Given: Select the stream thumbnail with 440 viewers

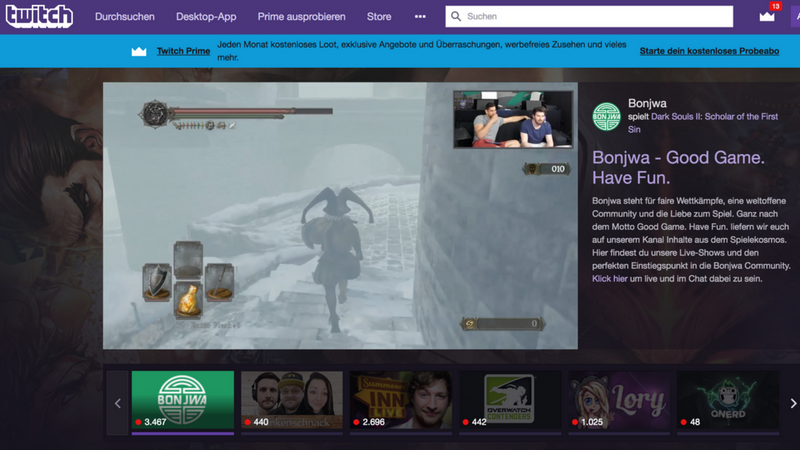Looking at the screenshot, I should [x=292, y=400].
